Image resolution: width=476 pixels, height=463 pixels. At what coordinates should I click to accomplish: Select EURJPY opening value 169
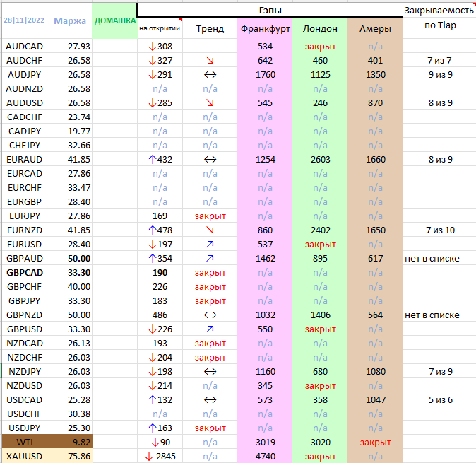tap(160, 216)
